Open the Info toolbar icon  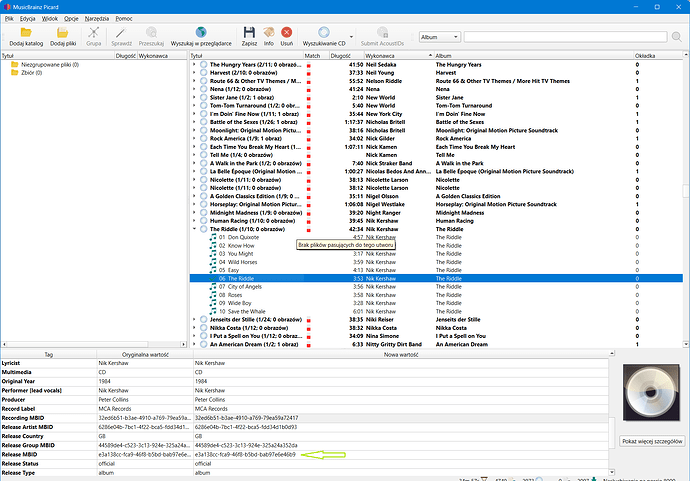269,33
